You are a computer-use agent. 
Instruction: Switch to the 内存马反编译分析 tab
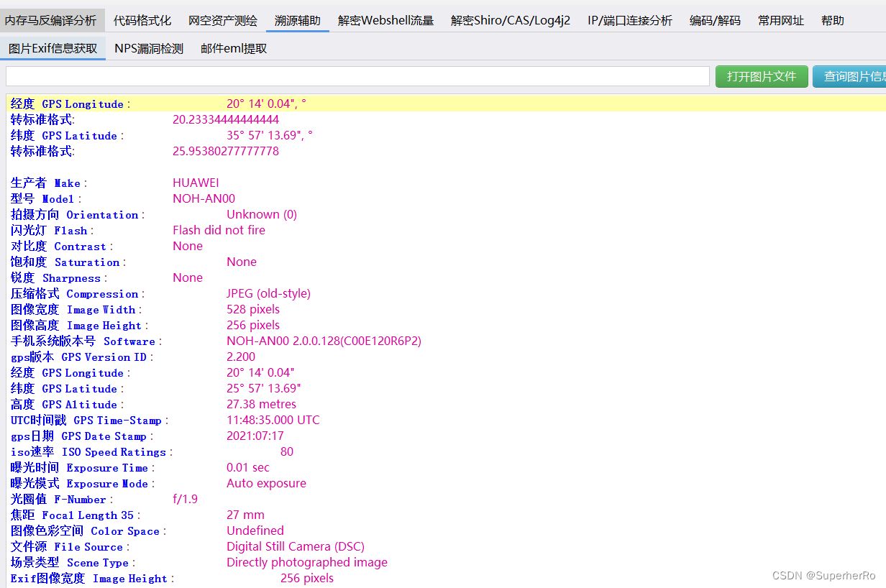[52, 20]
